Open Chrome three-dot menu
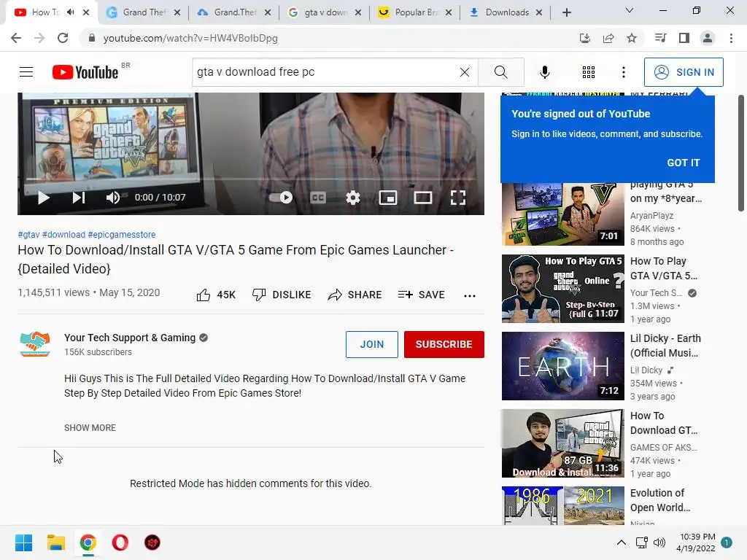Viewport: 747px width, 560px height. tap(731, 38)
